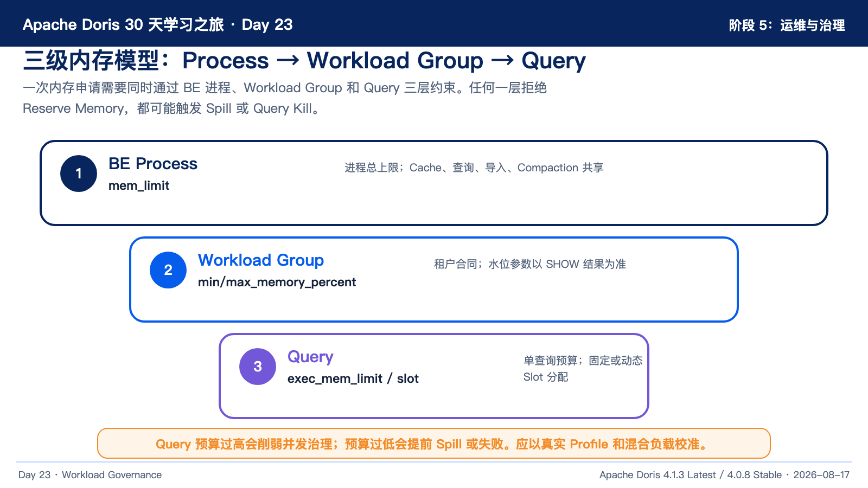868x488 pixels.
Task: Click the subtitle line starting '一次内存申请需要同时通过'
Action: 285,88
